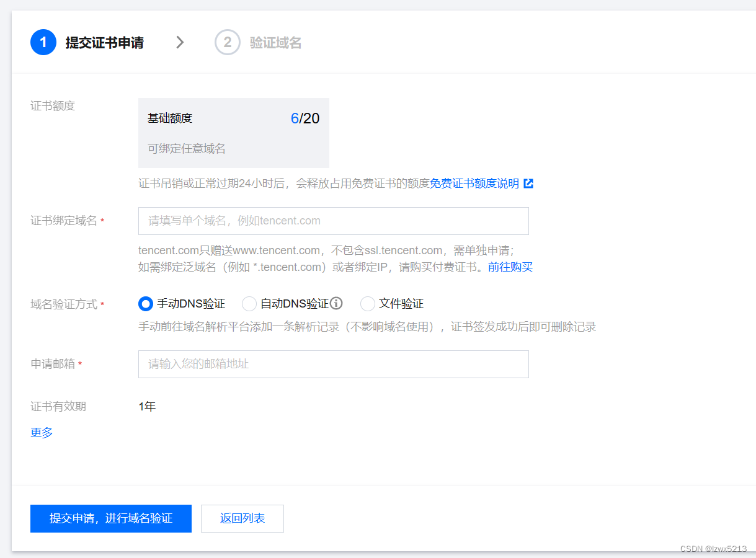Focus the 证书绑定域名 input field
This screenshot has width=756, height=558.
point(334,221)
